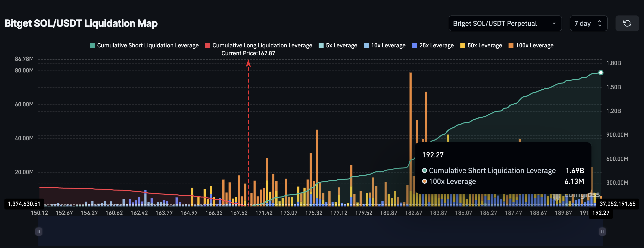Click the left pause handle on the range slider

pyautogui.click(x=39, y=232)
